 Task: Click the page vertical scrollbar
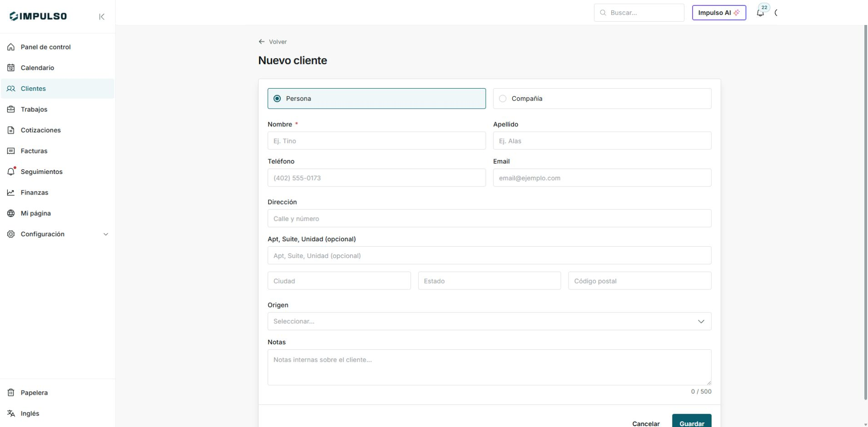click(865, 213)
